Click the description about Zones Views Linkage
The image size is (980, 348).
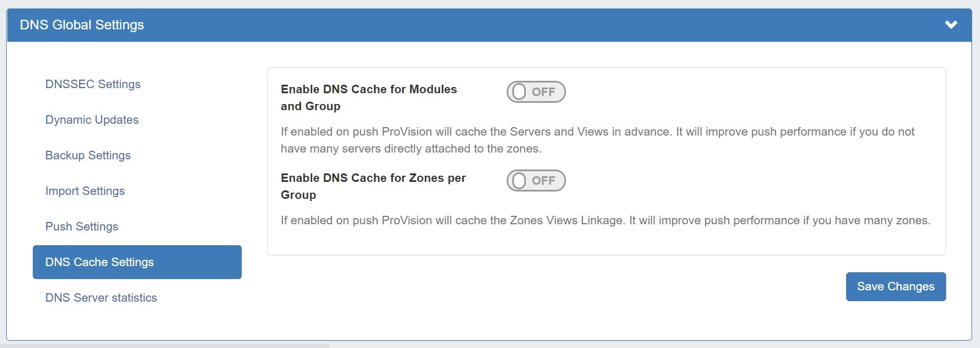605,220
